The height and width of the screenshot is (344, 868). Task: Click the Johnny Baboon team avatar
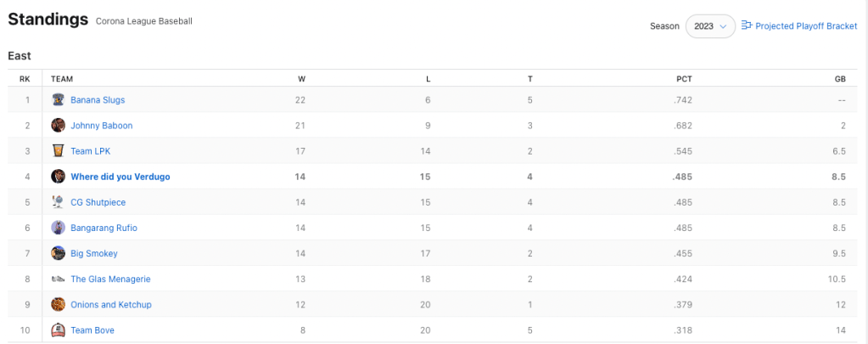pos(59,126)
